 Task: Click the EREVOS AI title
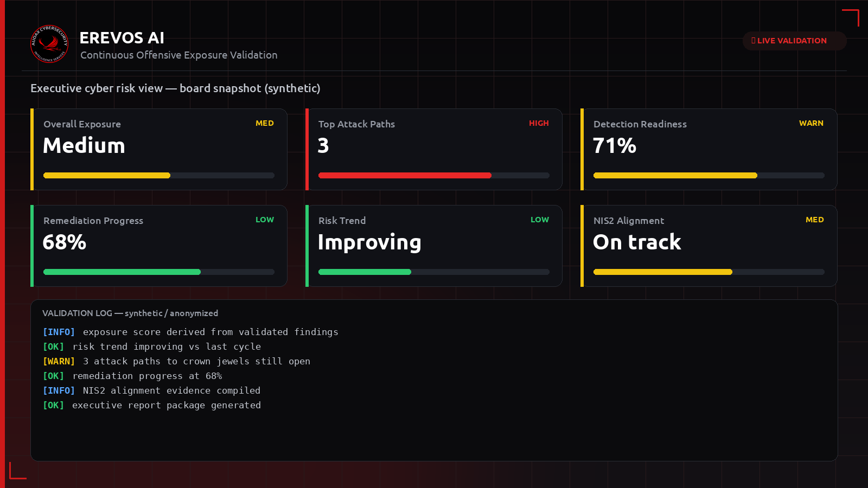(122, 38)
